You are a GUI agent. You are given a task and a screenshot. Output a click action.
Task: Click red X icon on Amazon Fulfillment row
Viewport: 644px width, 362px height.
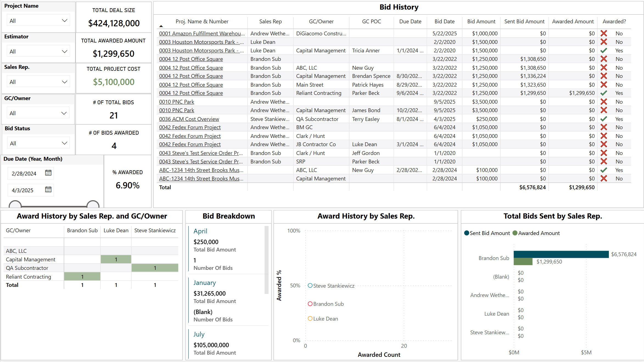pyautogui.click(x=604, y=33)
